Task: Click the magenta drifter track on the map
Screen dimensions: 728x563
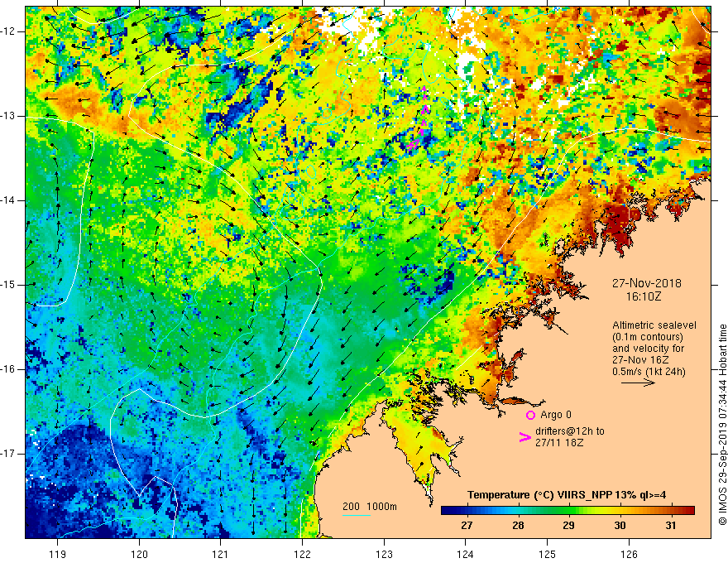Action: 419,117
